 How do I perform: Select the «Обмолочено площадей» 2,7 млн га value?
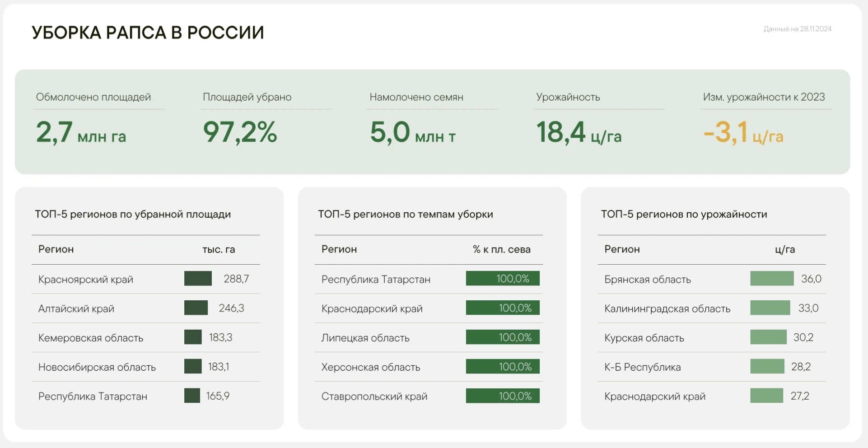(x=81, y=133)
